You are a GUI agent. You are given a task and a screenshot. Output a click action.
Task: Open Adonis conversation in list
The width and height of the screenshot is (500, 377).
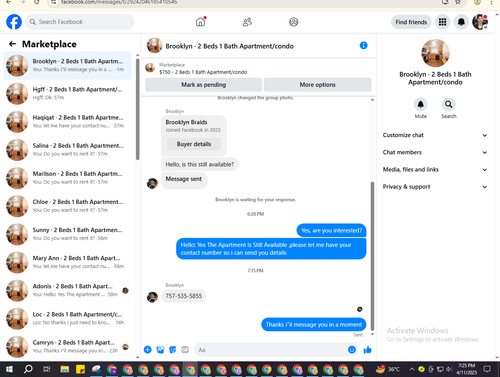tap(67, 290)
